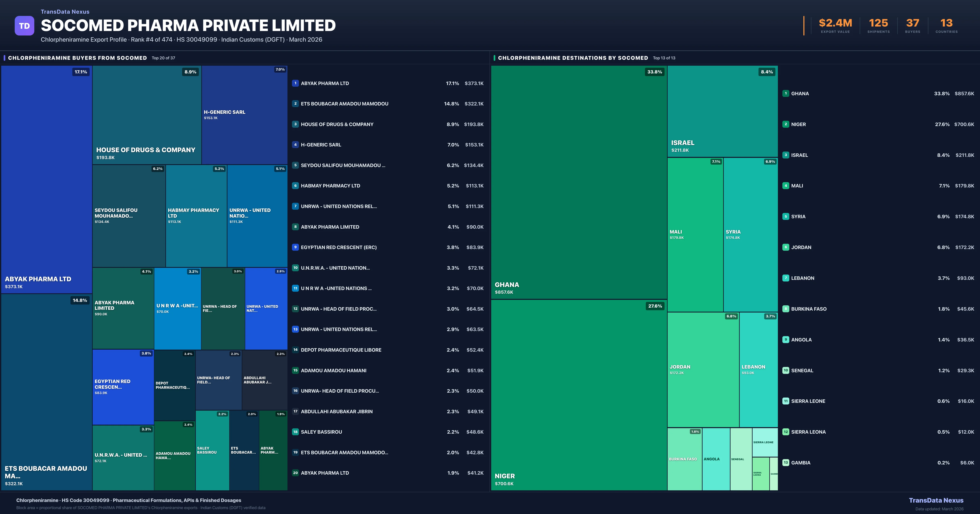Click the BURKINA FASO list entry

pos(808,309)
